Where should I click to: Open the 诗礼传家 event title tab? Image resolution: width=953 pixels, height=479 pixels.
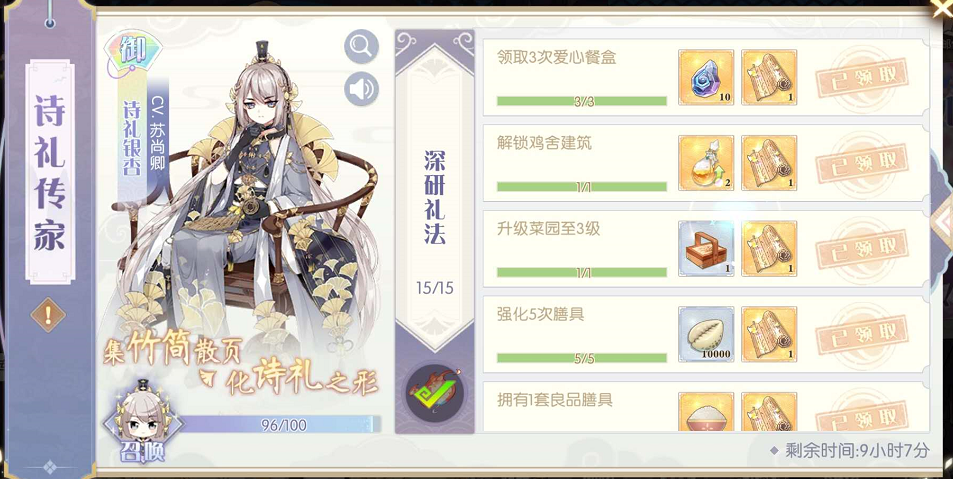50,172
